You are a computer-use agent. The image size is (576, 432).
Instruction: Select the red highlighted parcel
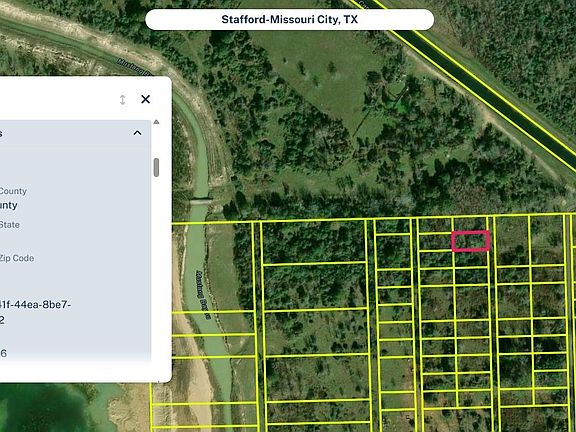tap(471, 241)
